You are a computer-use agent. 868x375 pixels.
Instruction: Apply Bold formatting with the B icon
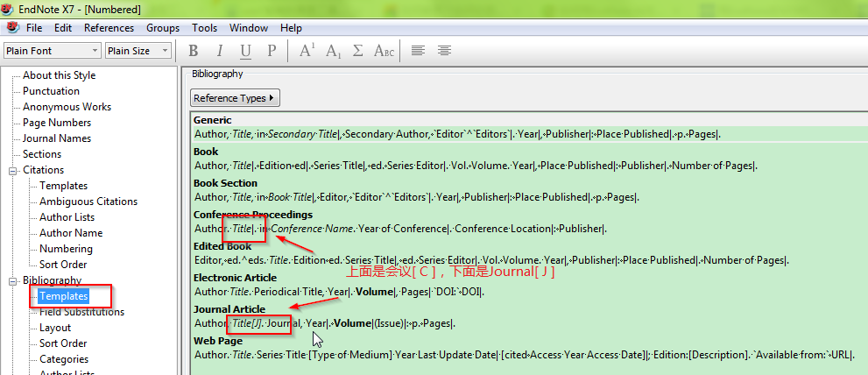coord(194,51)
